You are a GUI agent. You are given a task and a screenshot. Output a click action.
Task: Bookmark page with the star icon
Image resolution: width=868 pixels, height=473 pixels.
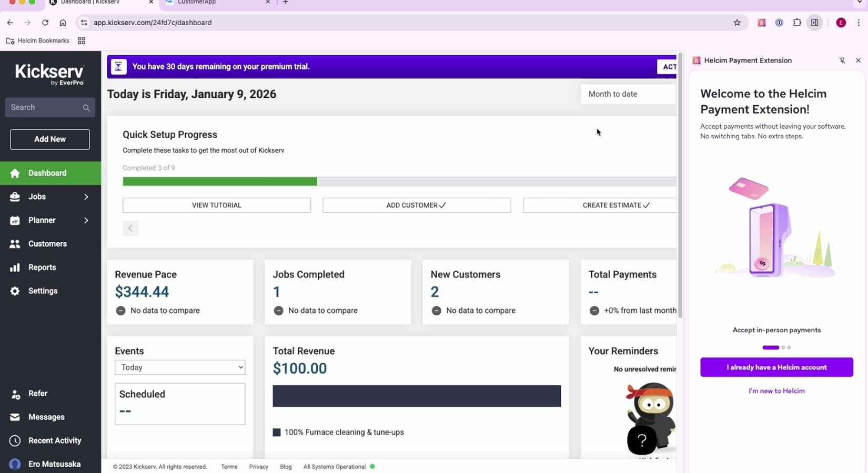737,23
